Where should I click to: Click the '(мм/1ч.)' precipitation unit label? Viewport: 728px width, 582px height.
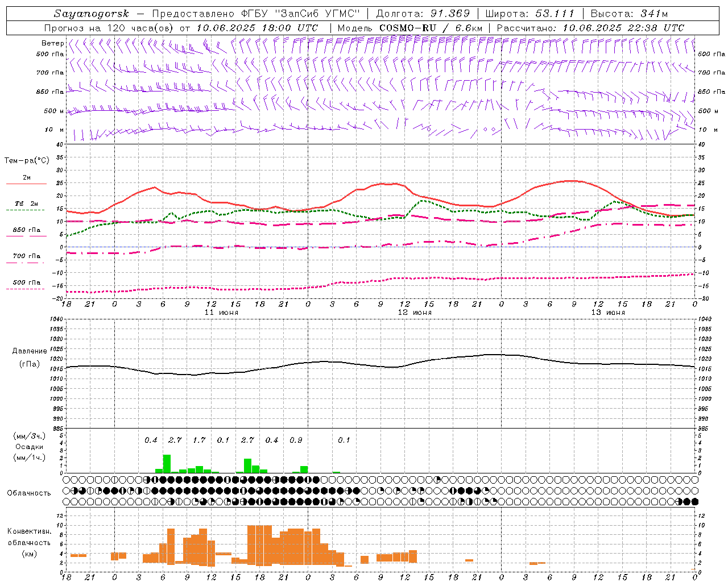click(x=29, y=458)
